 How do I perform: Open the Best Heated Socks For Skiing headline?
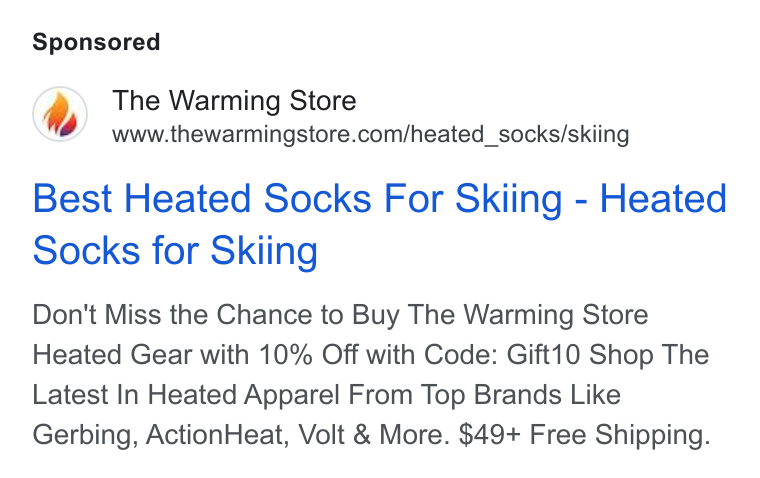click(x=380, y=224)
